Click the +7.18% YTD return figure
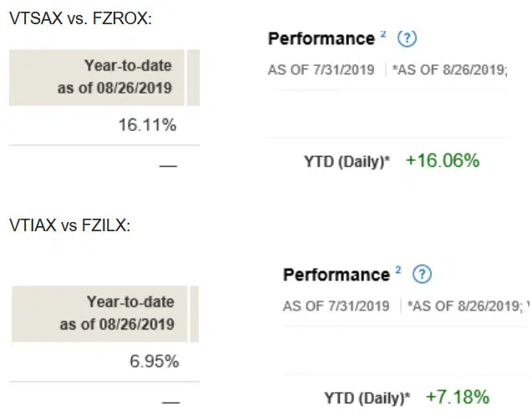The width and height of the screenshot is (532, 419). click(457, 396)
